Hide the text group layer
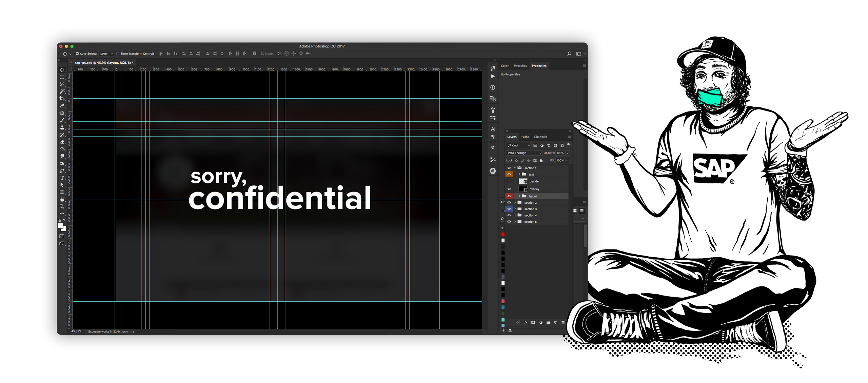Image resolution: width=868 pixels, height=383 pixels. click(x=509, y=174)
